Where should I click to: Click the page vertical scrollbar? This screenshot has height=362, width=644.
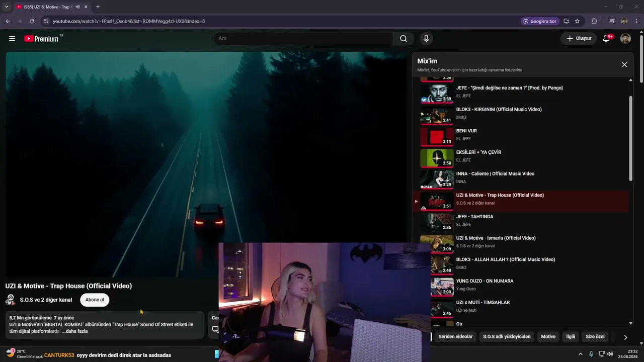tap(641, 59)
